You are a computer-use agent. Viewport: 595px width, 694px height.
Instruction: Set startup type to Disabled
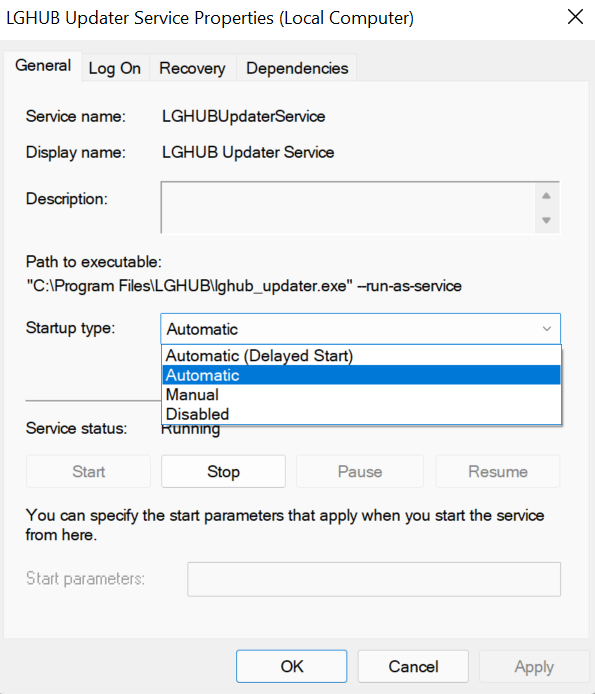tap(361, 414)
